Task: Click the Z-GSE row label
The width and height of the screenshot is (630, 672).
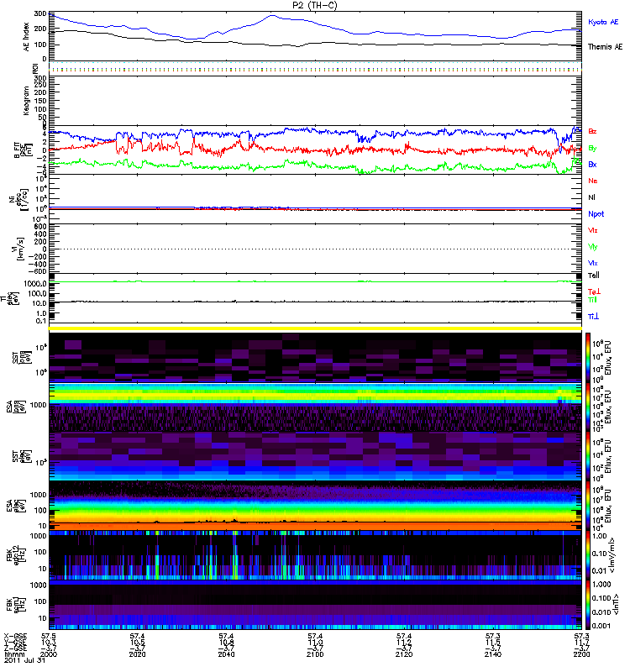Action: 15,648
